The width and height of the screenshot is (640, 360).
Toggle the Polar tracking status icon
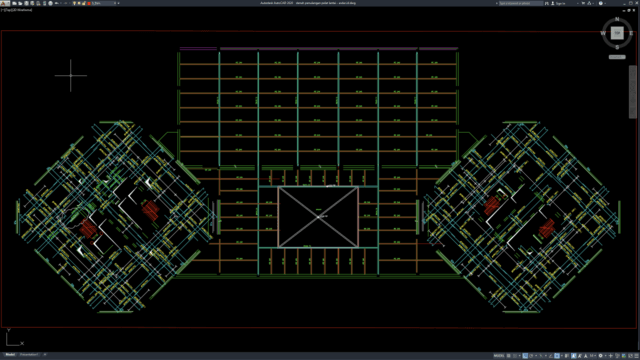(x=531, y=356)
